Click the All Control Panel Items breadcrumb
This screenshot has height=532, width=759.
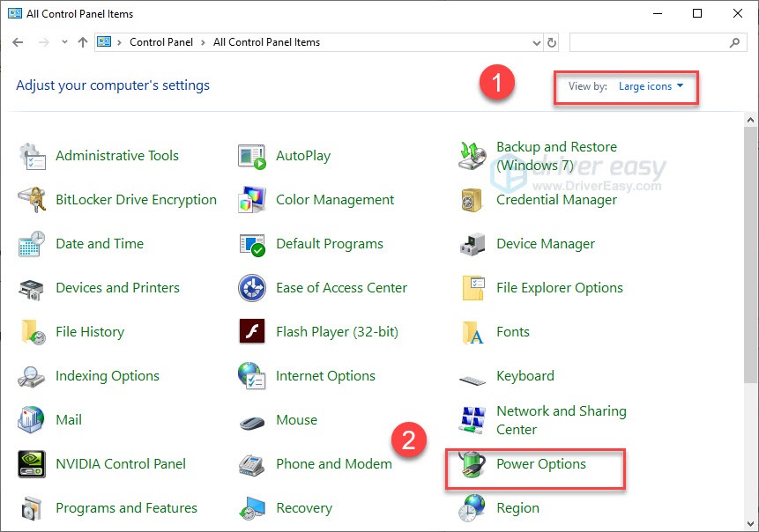[x=267, y=42]
